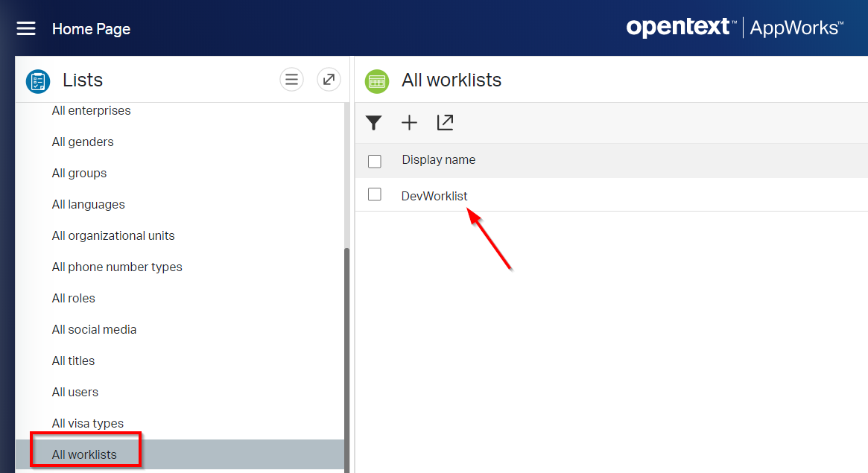This screenshot has height=473, width=868.
Task: Open All organizational units list
Action: pyautogui.click(x=113, y=235)
